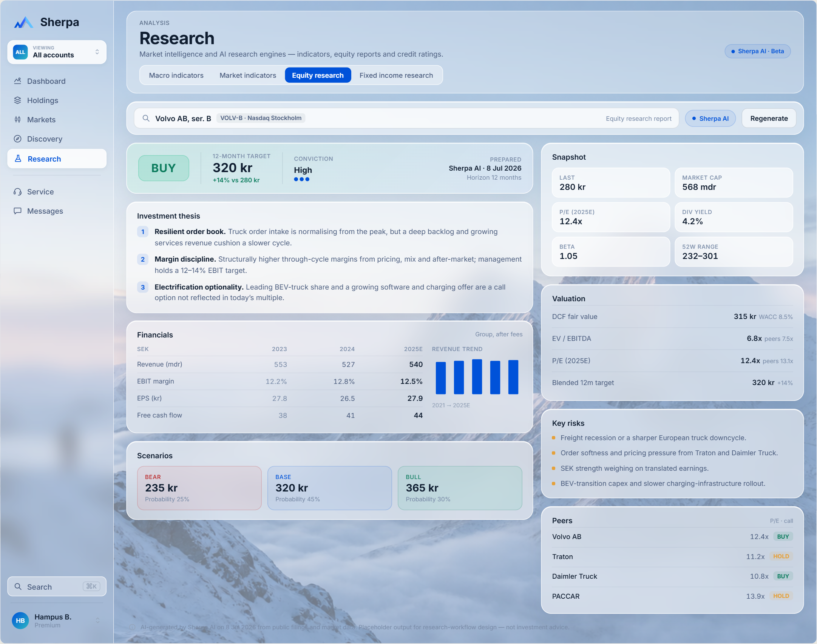Click the DCF fair value row
This screenshot has width=817, height=644.
click(x=672, y=317)
